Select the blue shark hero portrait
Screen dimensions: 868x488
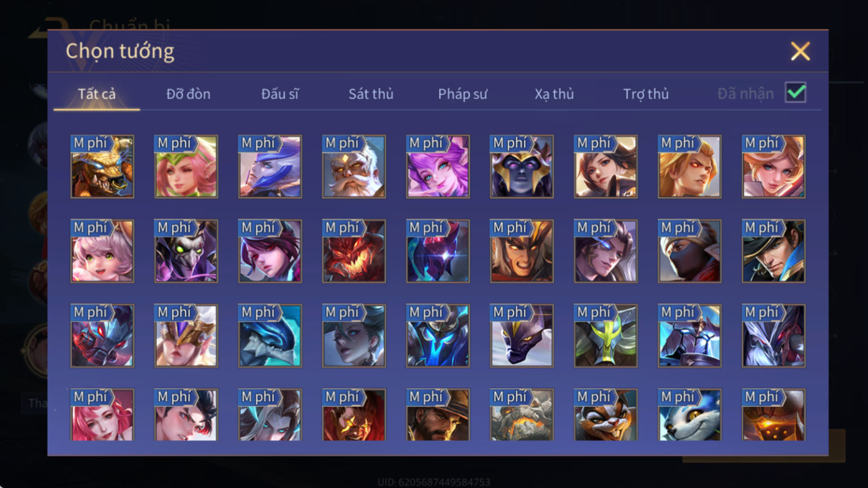pyautogui.click(x=270, y=335)
